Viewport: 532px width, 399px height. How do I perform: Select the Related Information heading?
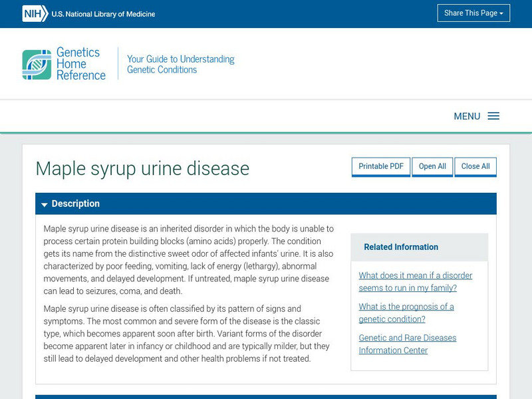pos(401,247)
